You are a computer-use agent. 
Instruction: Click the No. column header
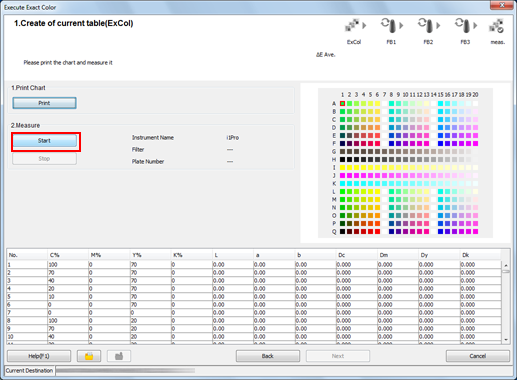click(27, 255)
